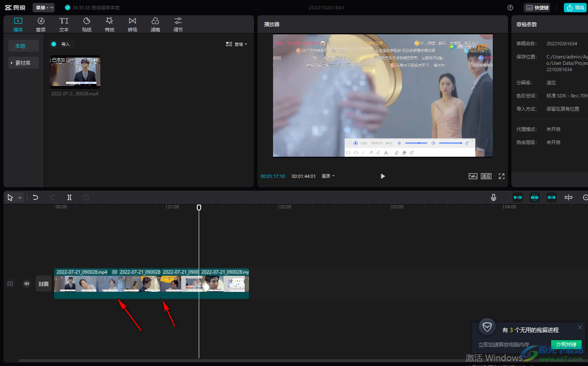Image resolution: width=588 pixels, height=366 pixels.
Task: Click the 04:00 ruler mark
Action: click(x=510, y=207)
